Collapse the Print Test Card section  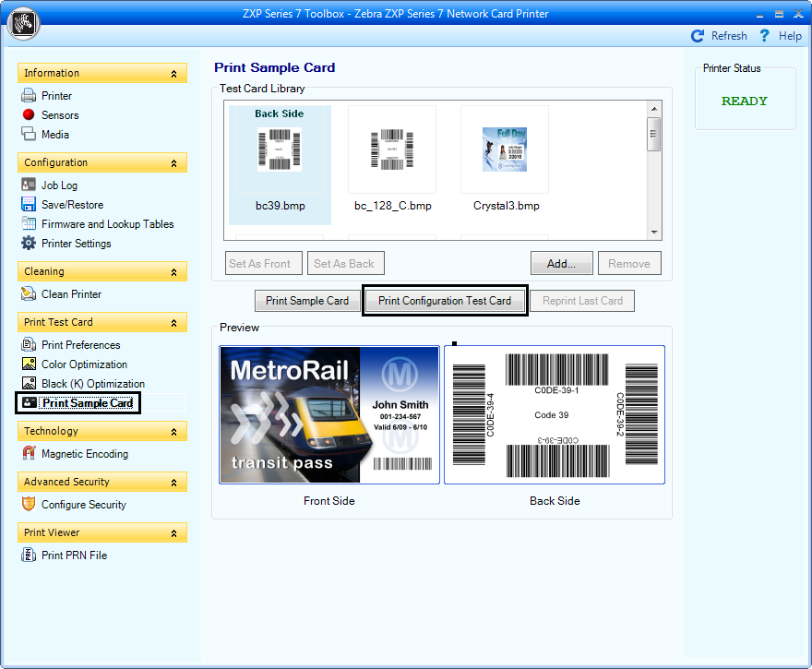point(173,323)
